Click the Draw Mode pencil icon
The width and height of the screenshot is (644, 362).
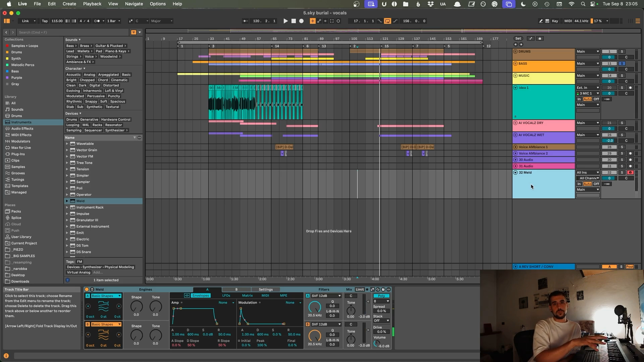541,21
